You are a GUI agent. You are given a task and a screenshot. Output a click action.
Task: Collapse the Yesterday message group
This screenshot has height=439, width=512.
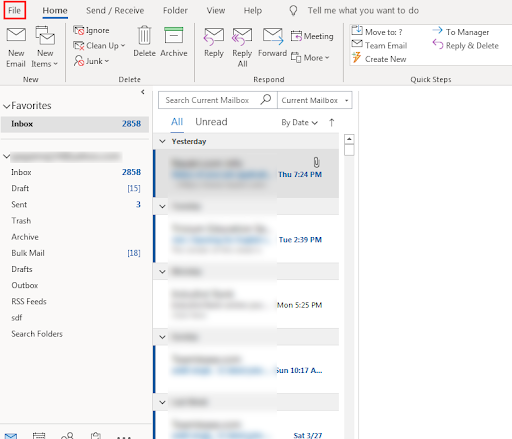(x=162, y=141)
